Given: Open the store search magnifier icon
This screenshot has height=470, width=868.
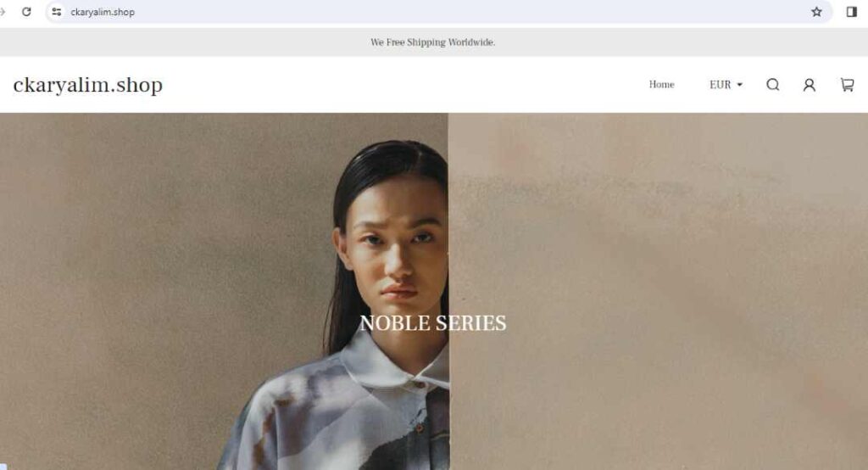Looking at the screenshot, I should (x=773, y=84).
